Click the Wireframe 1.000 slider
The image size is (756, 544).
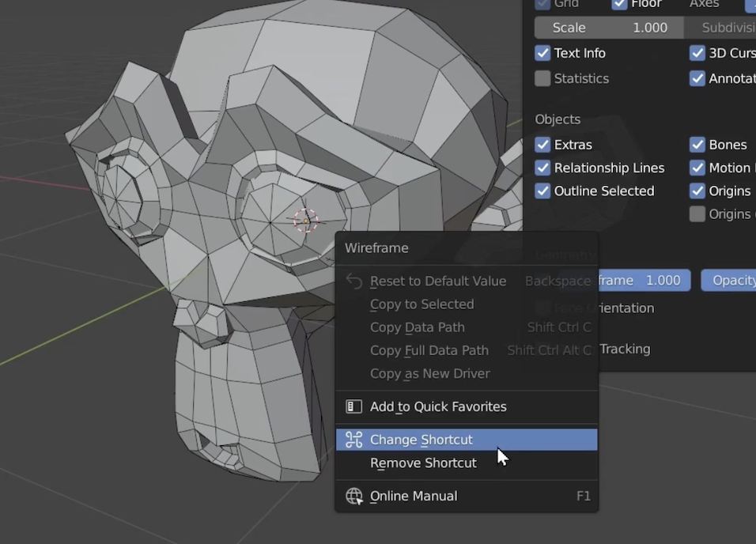click(x=644, y=280)
